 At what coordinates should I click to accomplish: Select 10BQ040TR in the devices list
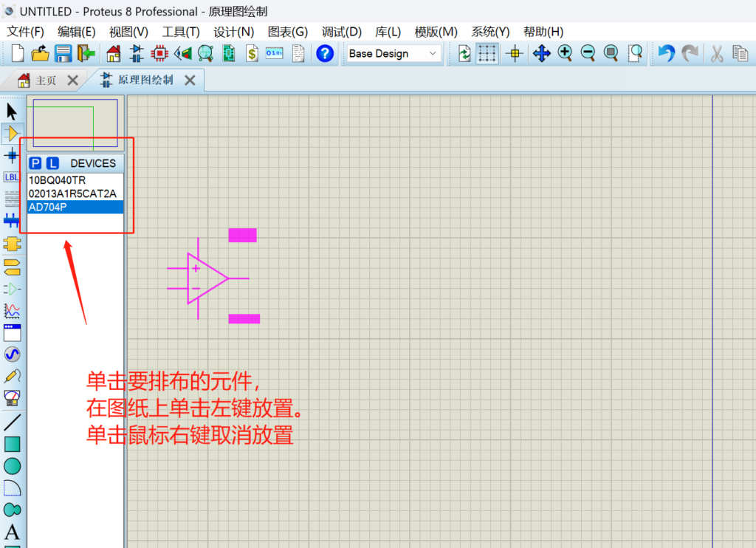58,180
